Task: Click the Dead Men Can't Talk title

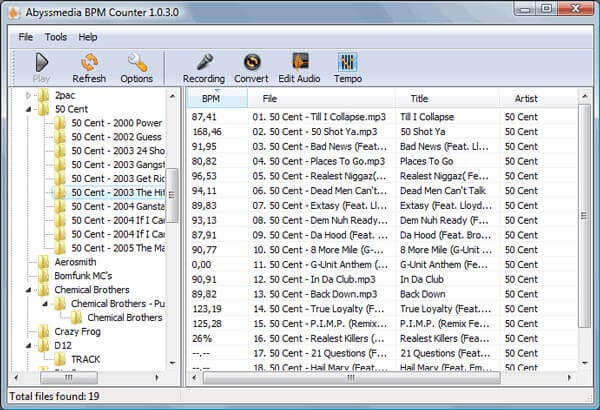Action: coord(443,191)
